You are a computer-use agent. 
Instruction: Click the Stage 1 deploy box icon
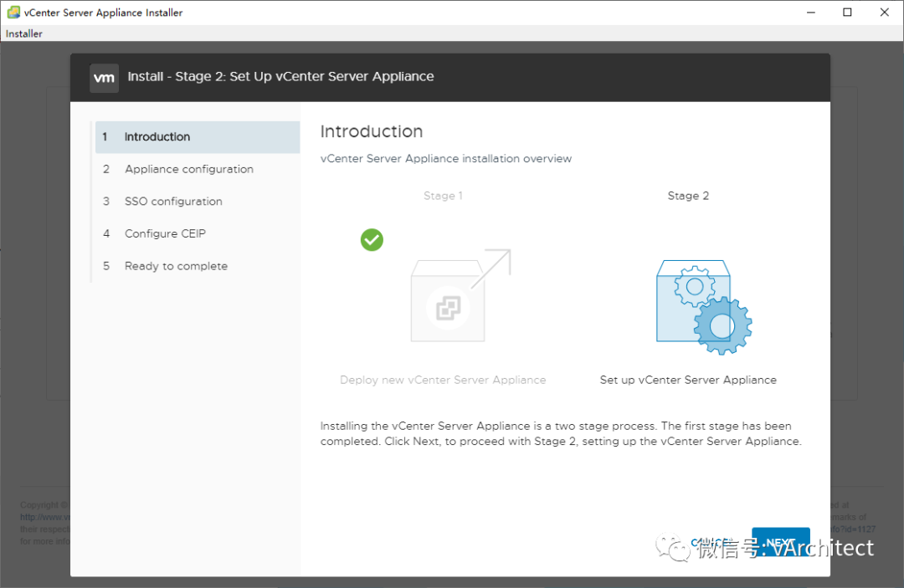(460, 295)
